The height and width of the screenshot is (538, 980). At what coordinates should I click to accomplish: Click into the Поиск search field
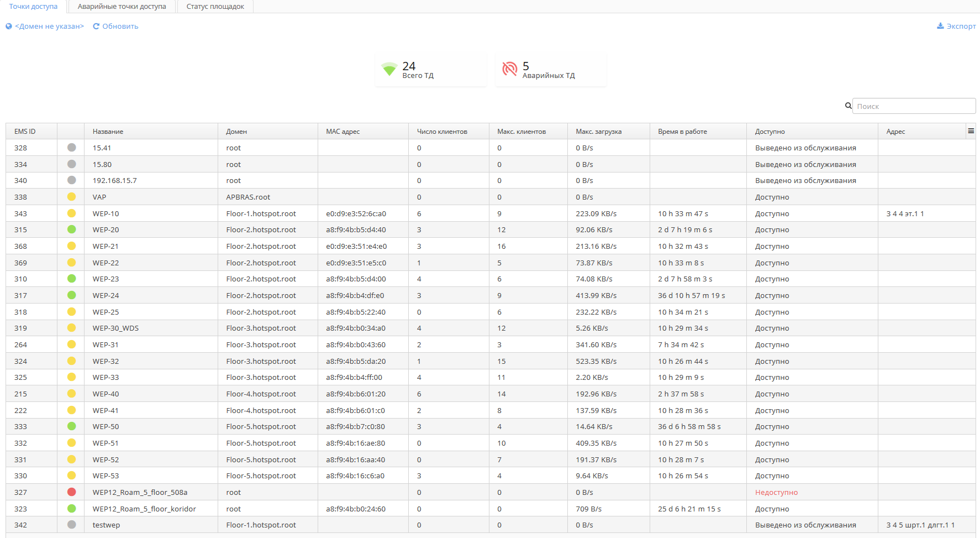[x=914, y=106]
